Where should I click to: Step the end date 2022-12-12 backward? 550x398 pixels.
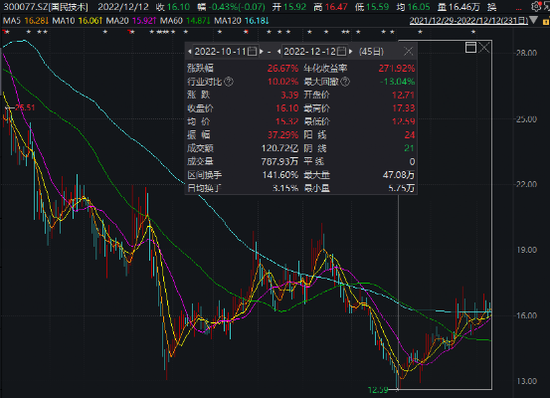click(x=279, y=52)
